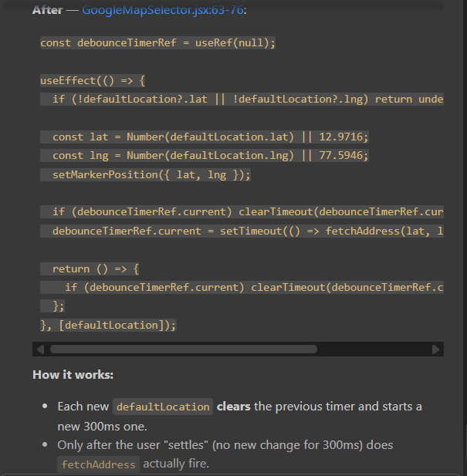The height and width of the screenshot is (476, 467).
Task: Click the line 'if (!defaultLocation?.lat || ...'
Action: 242,100
